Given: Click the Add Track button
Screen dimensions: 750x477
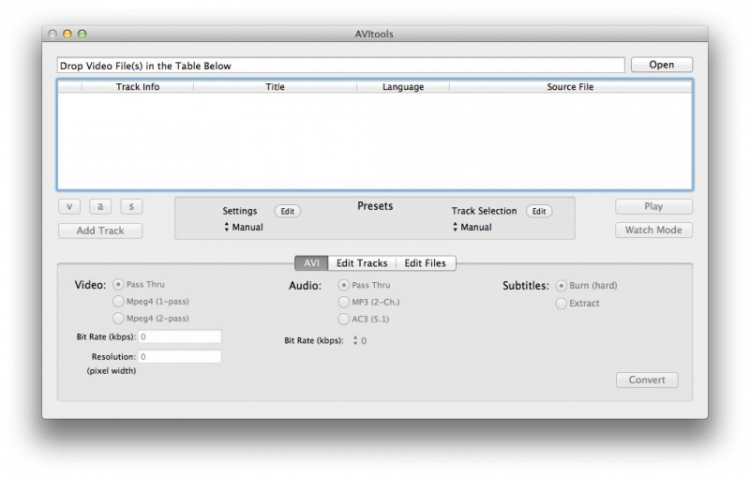Looking at the screenshot, I should tap(100, 231).
